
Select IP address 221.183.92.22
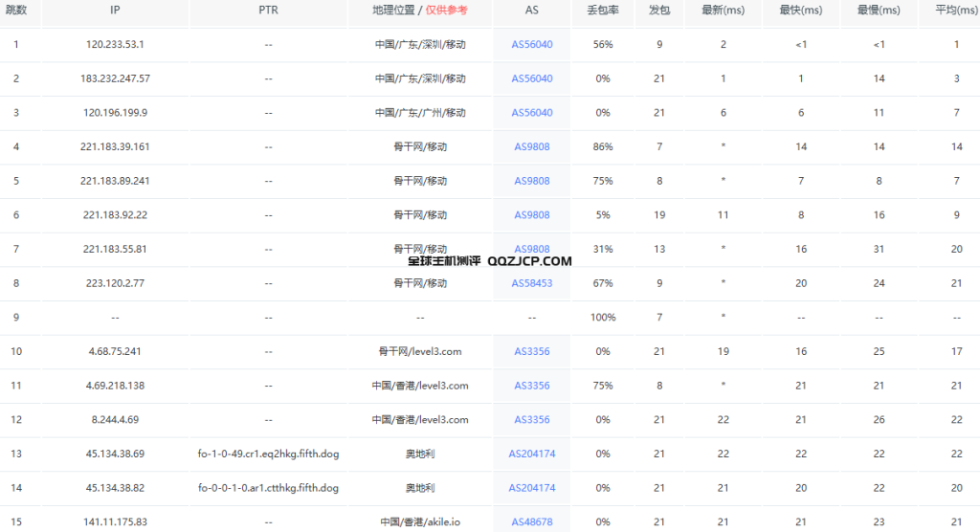click(x=115, y=215)
